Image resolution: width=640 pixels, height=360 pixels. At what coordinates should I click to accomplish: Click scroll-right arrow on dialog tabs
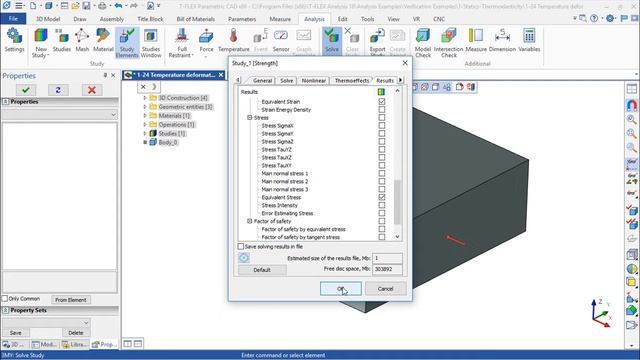(400, 80)
